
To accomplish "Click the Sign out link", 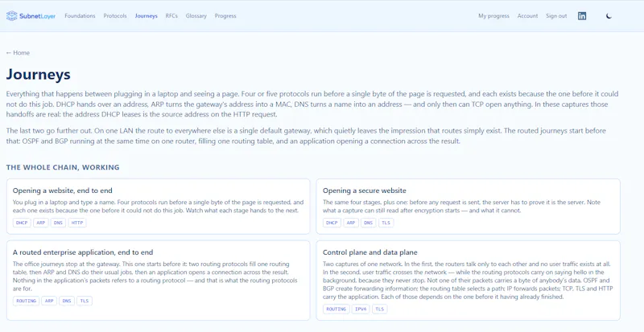I will 556,16.
